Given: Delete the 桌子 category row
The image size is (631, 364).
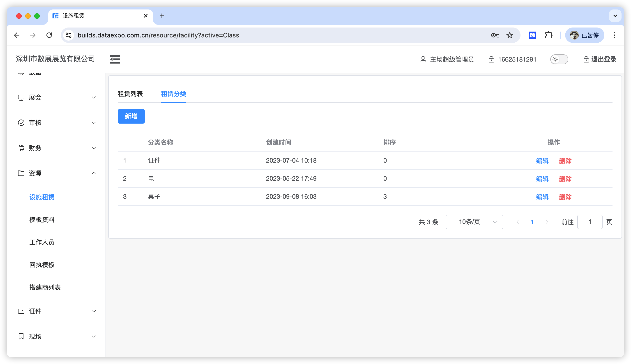Looking at the screenshot, I should 565,197.
